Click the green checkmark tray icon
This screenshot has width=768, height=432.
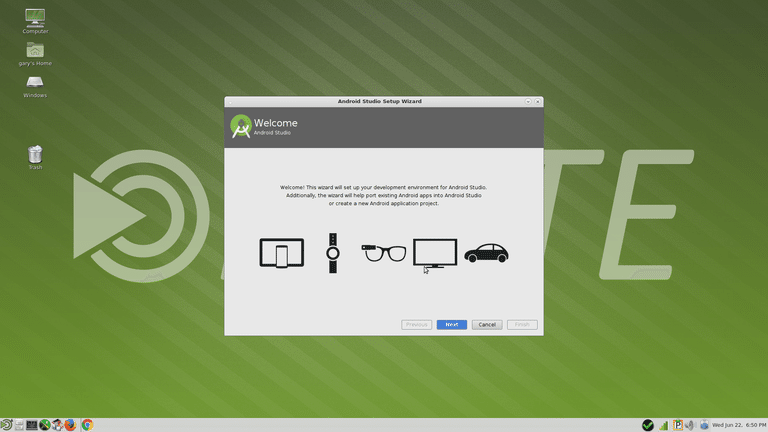648,425
